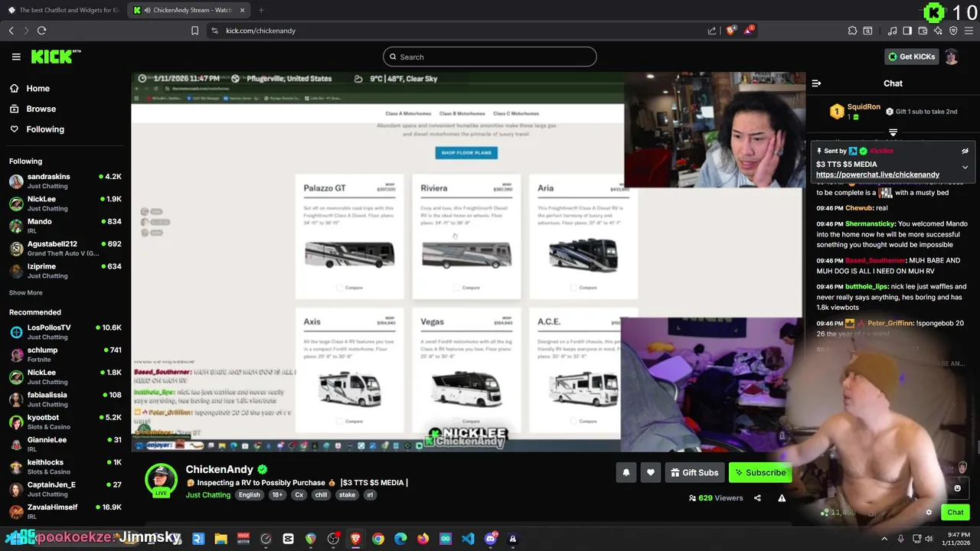Open ZavalaHimself channel in Recommended
The width and height of the screenshot is (980, 551).
[x=65, y=511]
